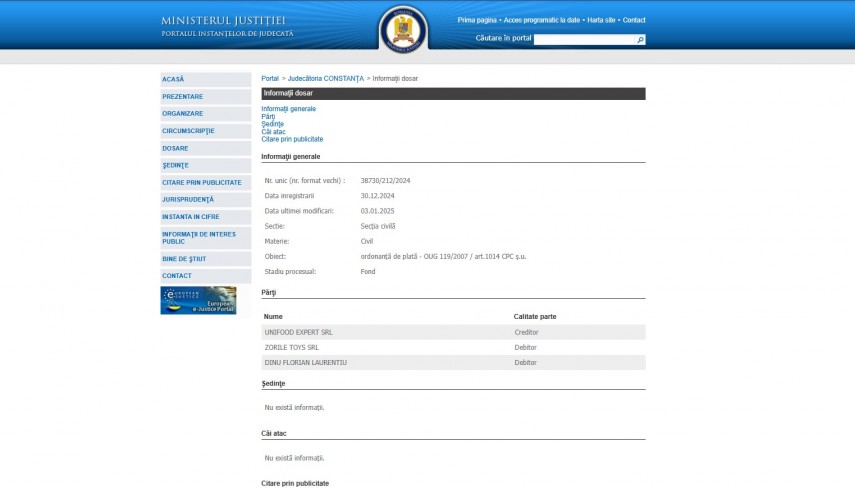Click the search magnifier icon in portal
Screen dimensions: 855x488
[x=641, y=40]
